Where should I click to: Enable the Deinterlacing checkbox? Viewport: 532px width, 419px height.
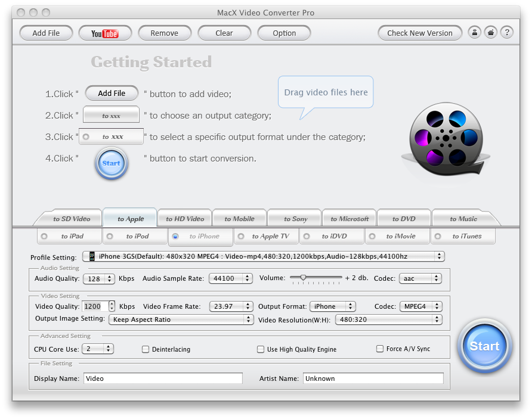(x=146, y=349)
